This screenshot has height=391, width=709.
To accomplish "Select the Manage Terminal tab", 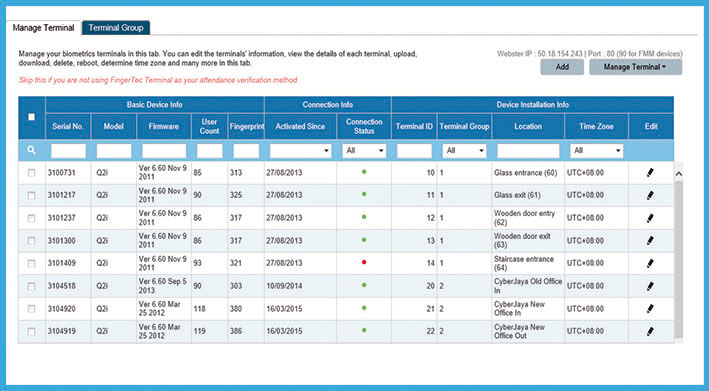I will coord(43,28).
